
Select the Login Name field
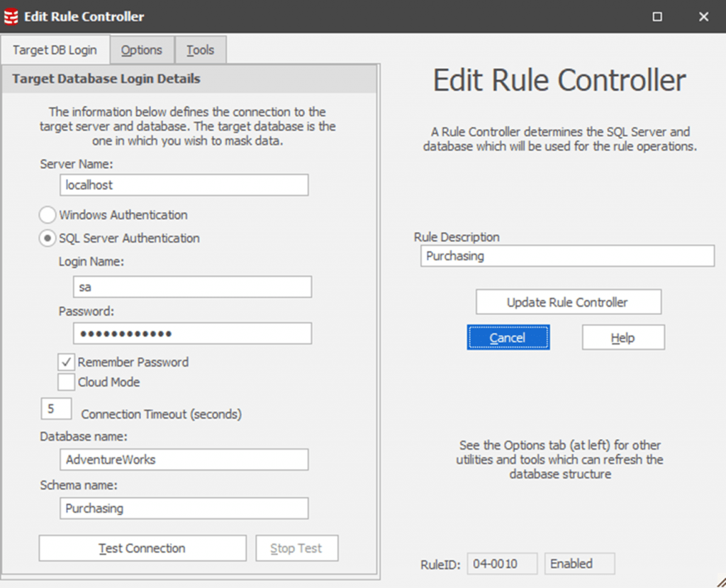pyautogui.click(x=191, y=287)
